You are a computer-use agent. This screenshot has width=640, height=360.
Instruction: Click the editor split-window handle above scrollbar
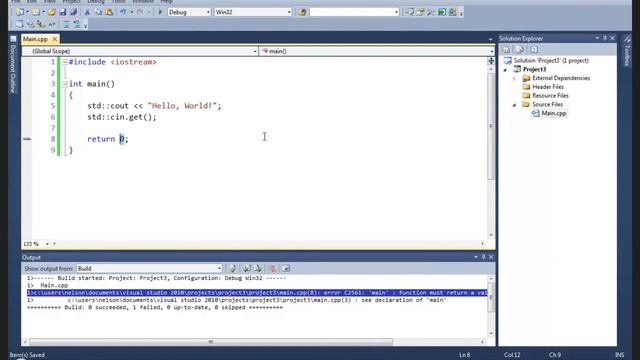point(491,61)
